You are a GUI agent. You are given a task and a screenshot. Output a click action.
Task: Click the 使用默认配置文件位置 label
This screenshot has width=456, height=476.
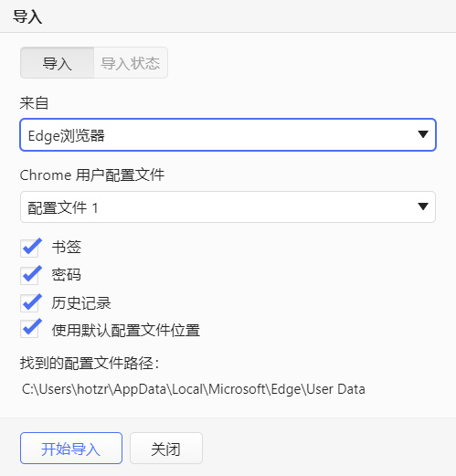pyautogui.click(x=125, y=331)
